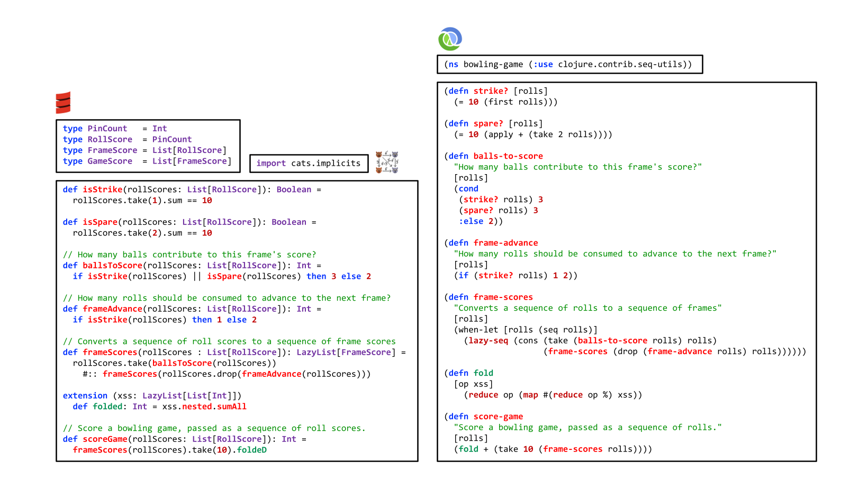Image resolution: width=868 pixels, height=488 pixels.
Task: Click 'clojure.contrib.seq-utils' in the ns box
Action: click(620, 65)
